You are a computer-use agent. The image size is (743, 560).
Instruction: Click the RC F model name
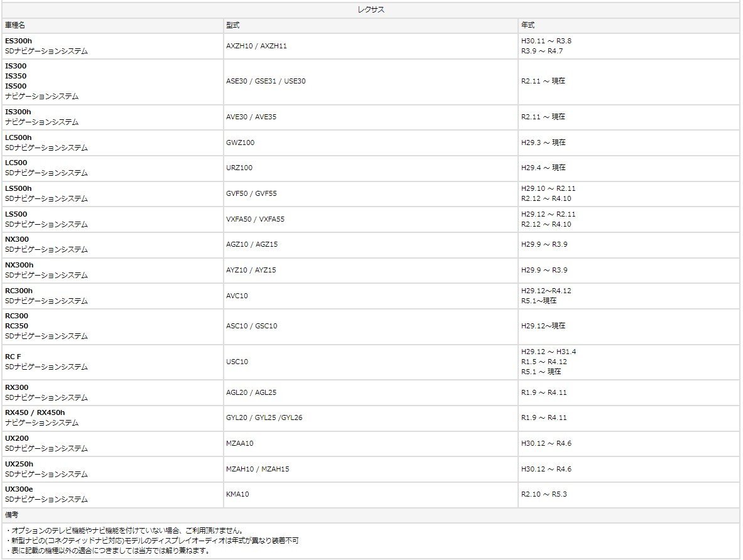(x=13, y=357)
